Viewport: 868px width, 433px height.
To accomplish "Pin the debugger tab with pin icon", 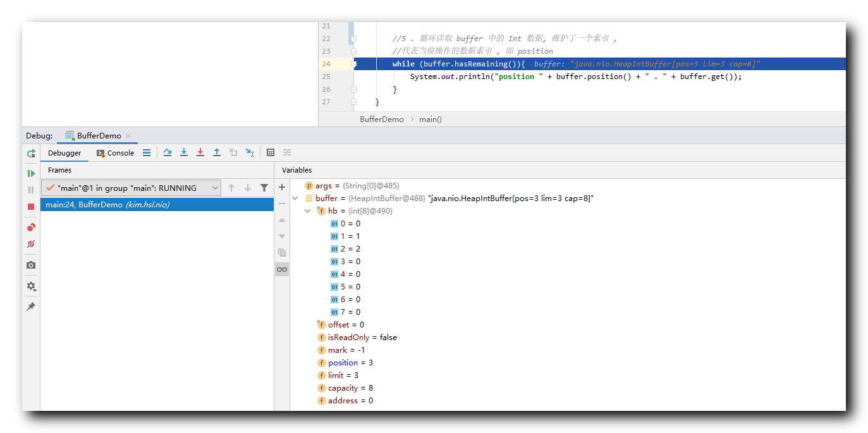I will click(x=30, y=307).
